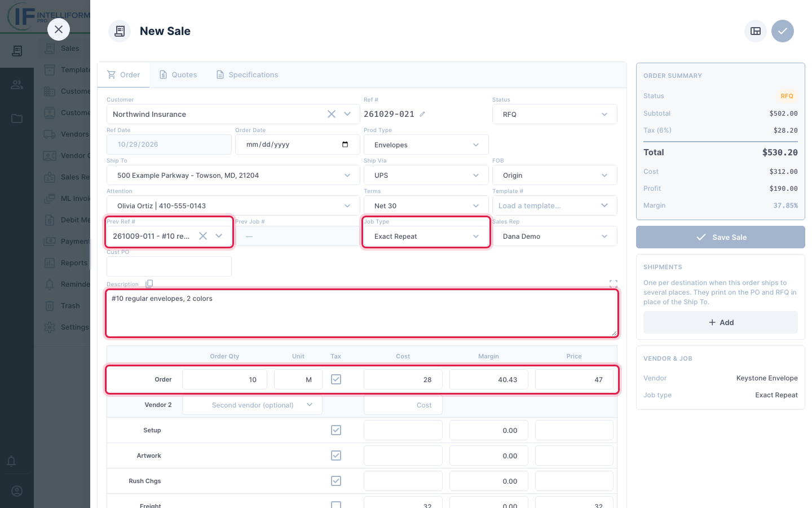
Task: Open the Ship Via UPS dropdown
Action: point(426,176)
